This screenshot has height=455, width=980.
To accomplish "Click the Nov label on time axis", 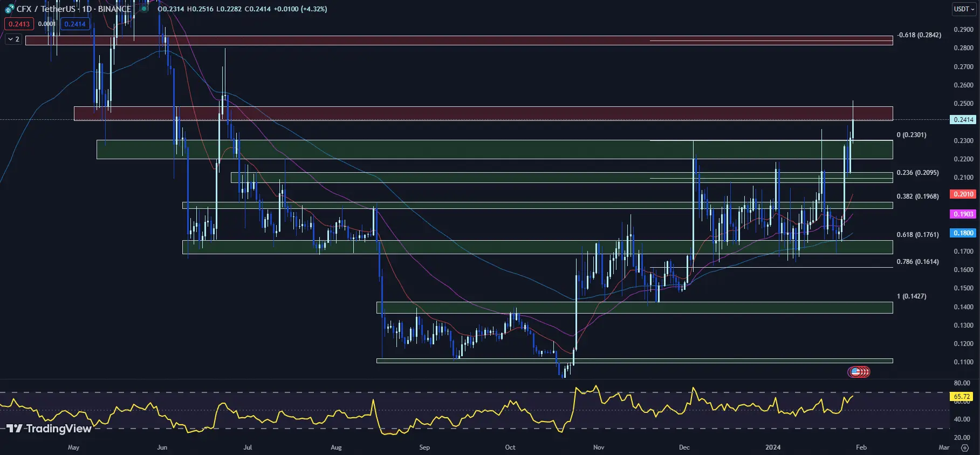I will click(599, 447).
